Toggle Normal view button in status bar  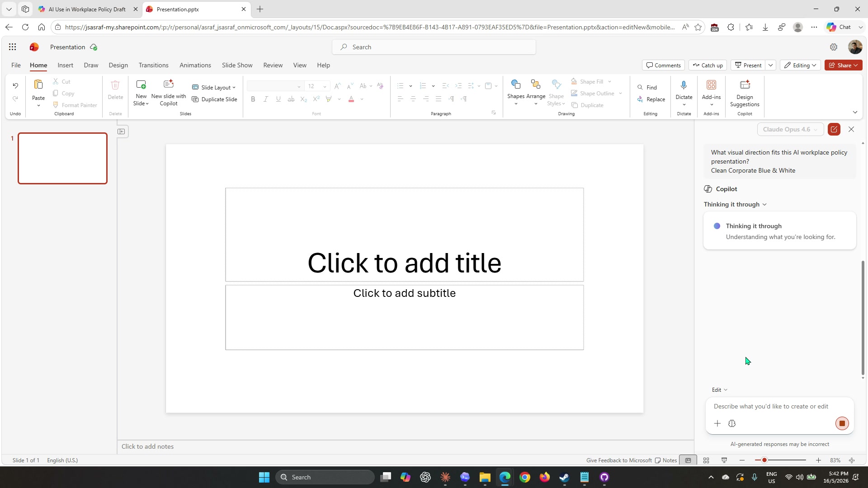[688, 460]
